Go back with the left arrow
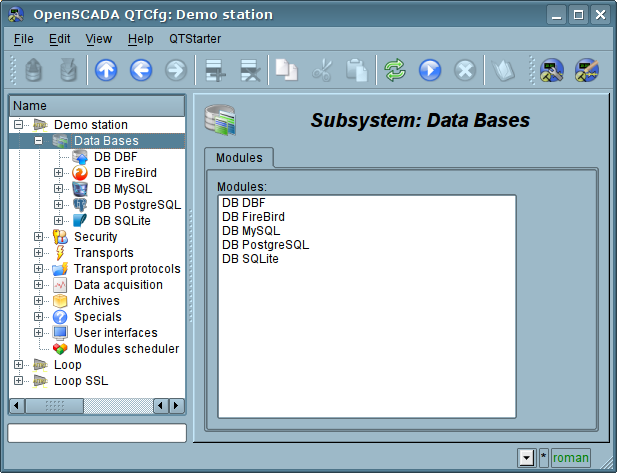Screen dimensions: 617x473 tap(141, 70)
